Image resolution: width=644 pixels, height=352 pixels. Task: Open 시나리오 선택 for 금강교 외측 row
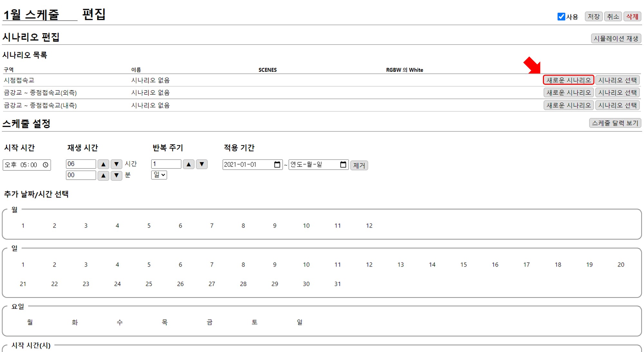click(x=617, y=93)
